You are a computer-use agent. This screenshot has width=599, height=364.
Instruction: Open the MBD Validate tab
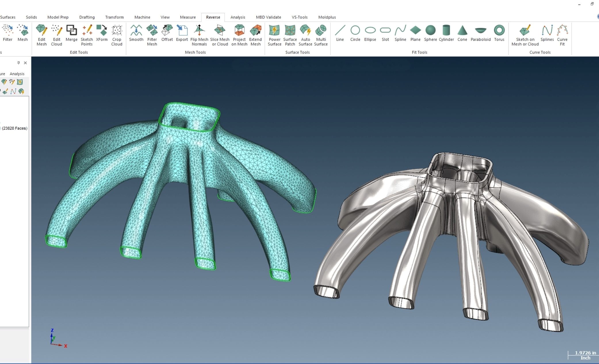[x=268, y=17]
